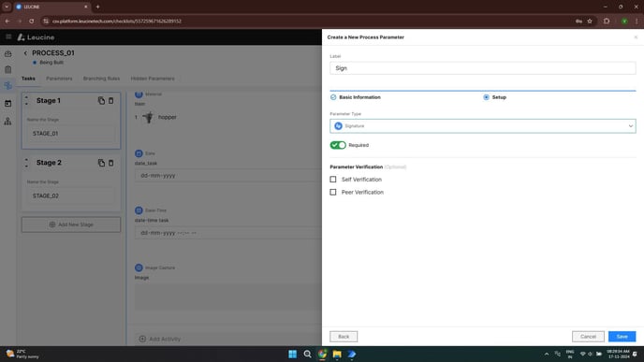Click Add Activity at the bottom
The image size is (644, 362).
click(x=160, y=339)
